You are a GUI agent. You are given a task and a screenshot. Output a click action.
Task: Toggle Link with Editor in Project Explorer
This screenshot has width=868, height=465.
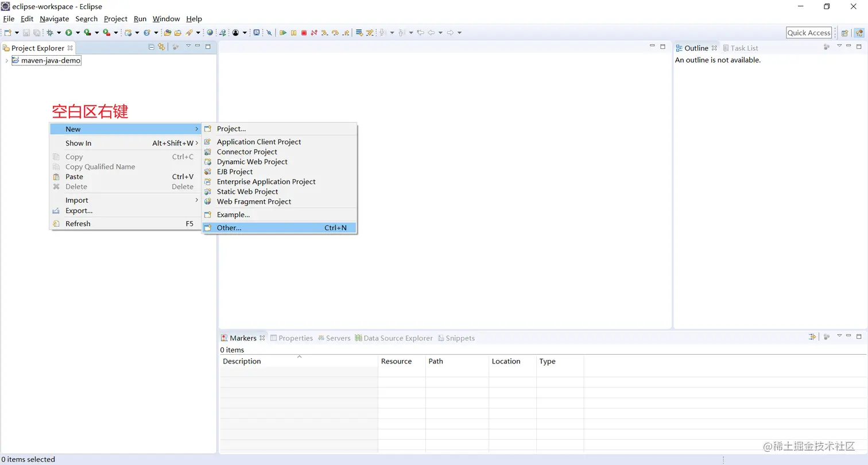161,47
